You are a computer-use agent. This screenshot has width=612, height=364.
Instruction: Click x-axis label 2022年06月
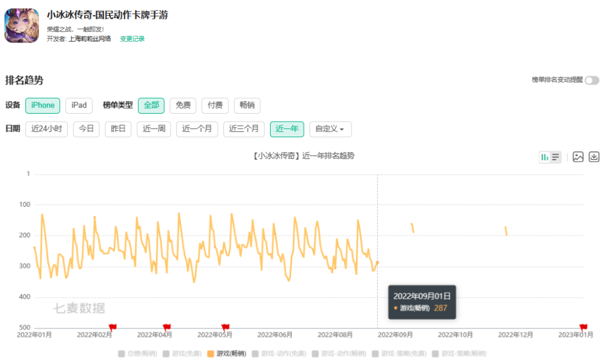click(x=275, y=335)
